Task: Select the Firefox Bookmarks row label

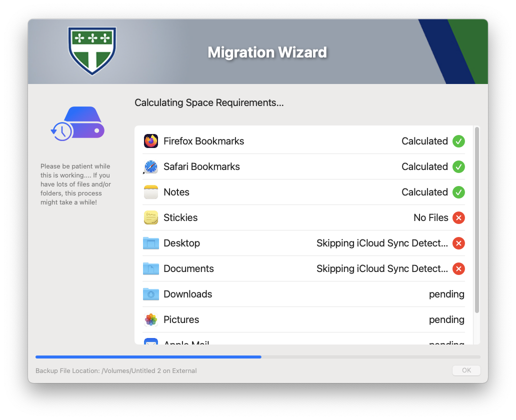Action: coord(203,141)
